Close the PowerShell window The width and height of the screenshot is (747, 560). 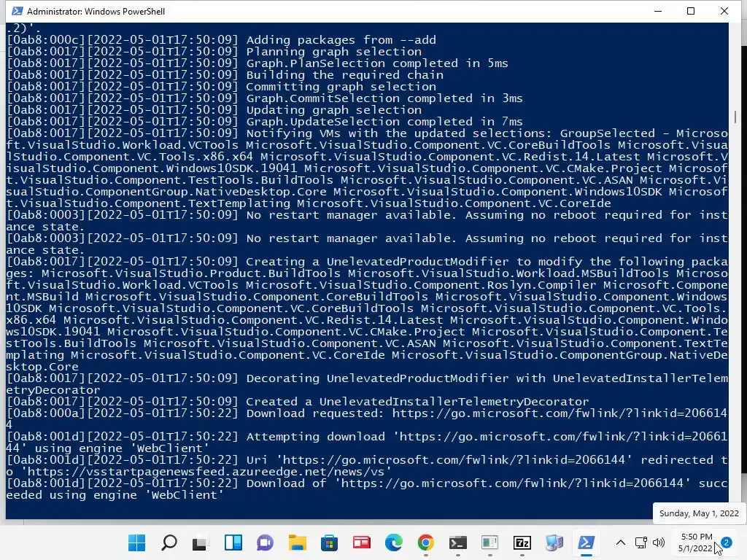pos(724,11)
